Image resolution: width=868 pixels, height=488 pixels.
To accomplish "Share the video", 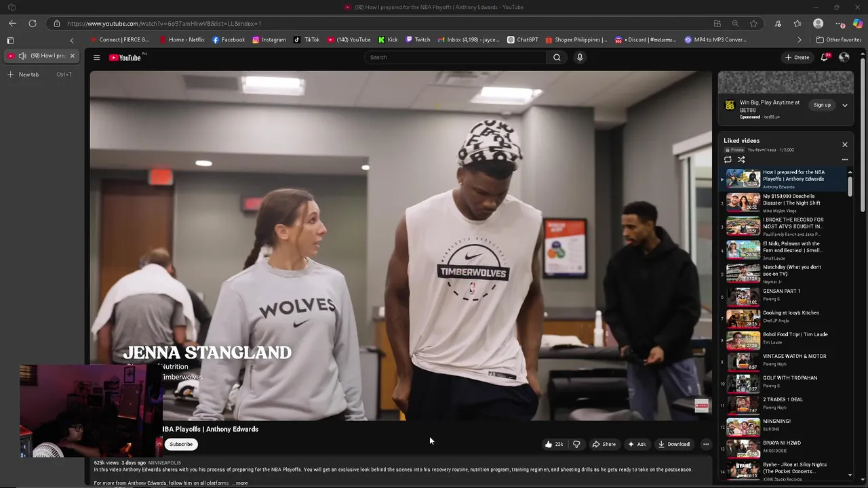I will pyautogui.click(x=604, y=444).
